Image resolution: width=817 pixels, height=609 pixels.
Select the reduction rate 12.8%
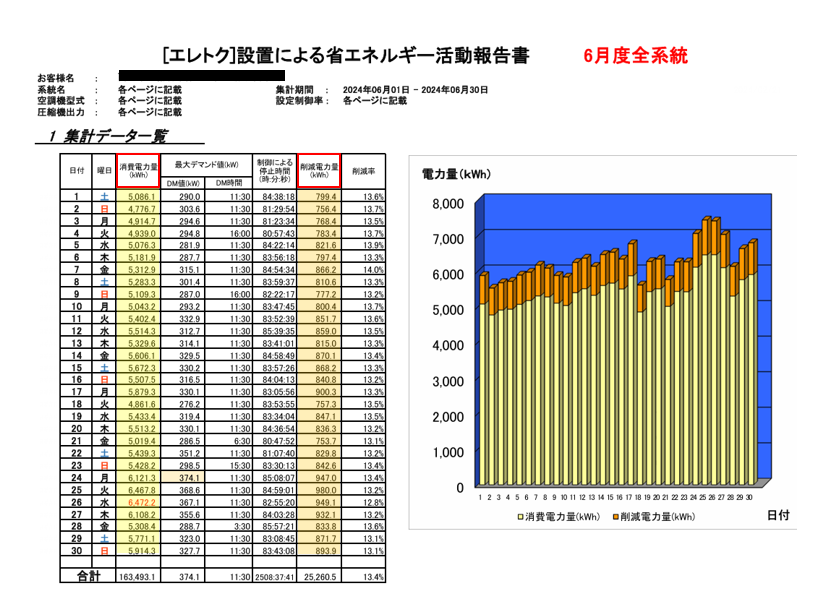tap(374, 503)
